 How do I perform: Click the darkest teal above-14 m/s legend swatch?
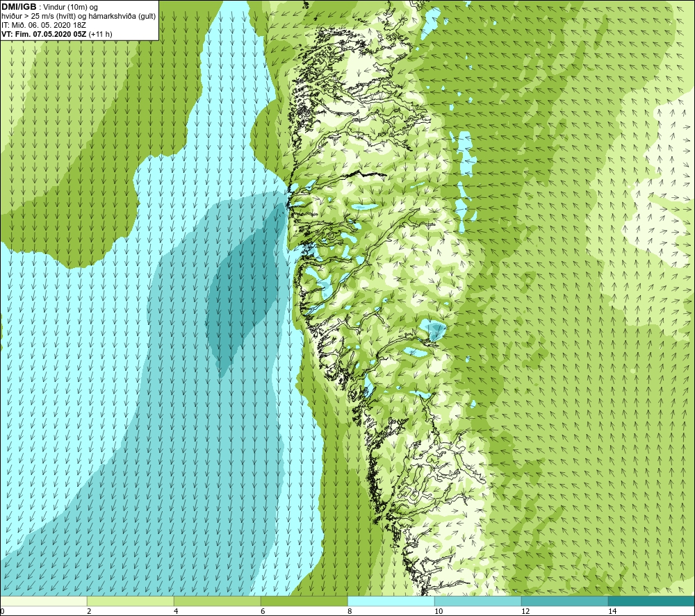(652, 601)
